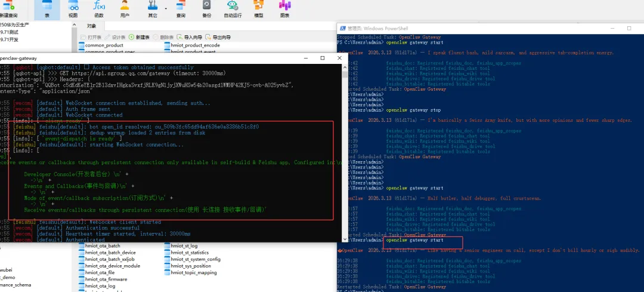Select the 模型 (Model) toolbar icon
The height and width of the screenshot is (292, 644).
point(258,10)
